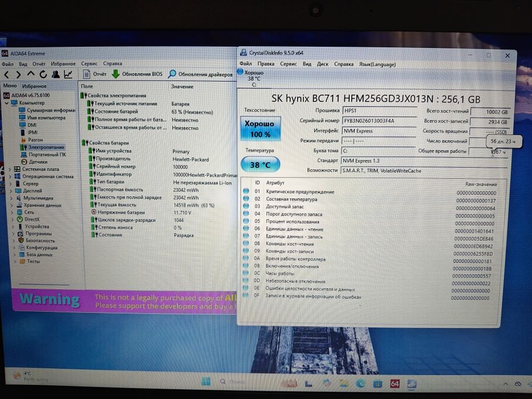Open the Файл menu in AIDA64

[7, 64]
